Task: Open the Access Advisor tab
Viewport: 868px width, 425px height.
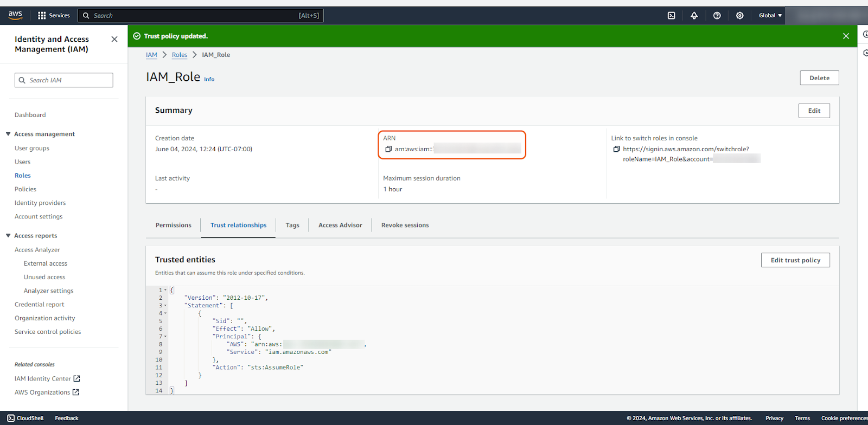Action: [340, 225]
